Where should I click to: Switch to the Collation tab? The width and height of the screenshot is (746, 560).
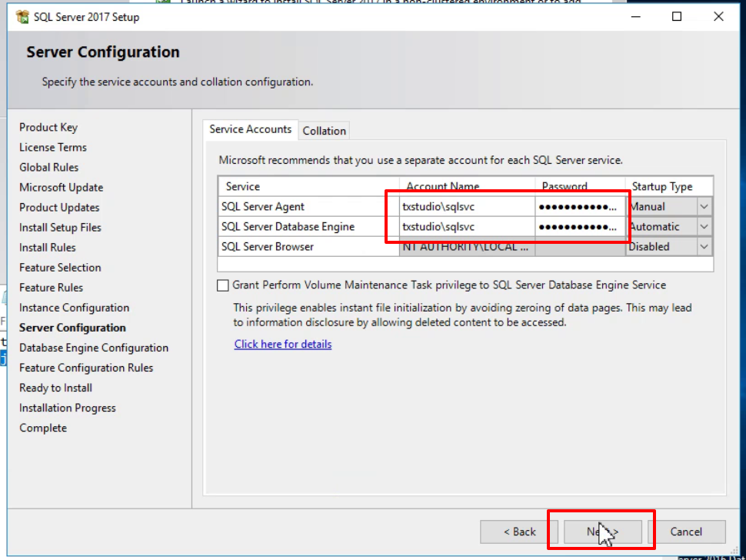(324, 131)
